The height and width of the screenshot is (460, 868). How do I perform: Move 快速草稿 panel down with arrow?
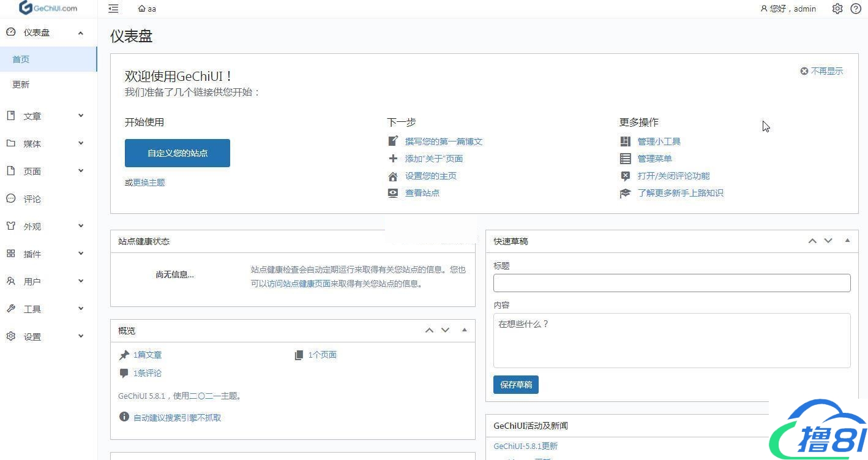click(x=828, y=241)
